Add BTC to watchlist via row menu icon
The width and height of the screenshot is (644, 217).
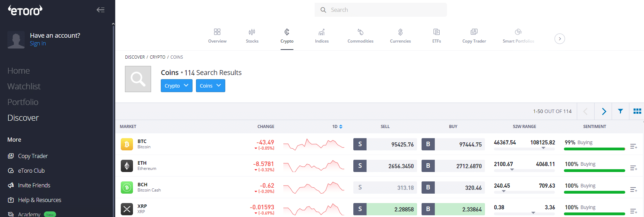pos(634,147)
